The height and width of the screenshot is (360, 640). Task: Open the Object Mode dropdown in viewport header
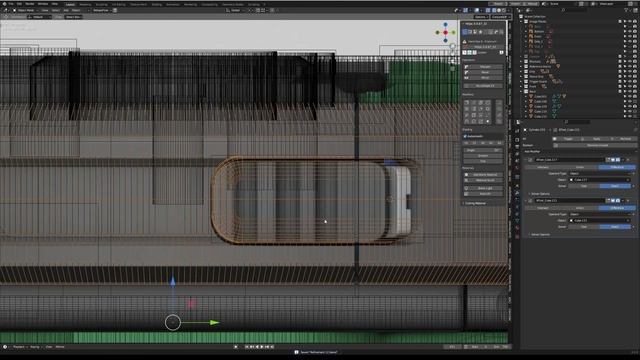click(x=25, y=10)
